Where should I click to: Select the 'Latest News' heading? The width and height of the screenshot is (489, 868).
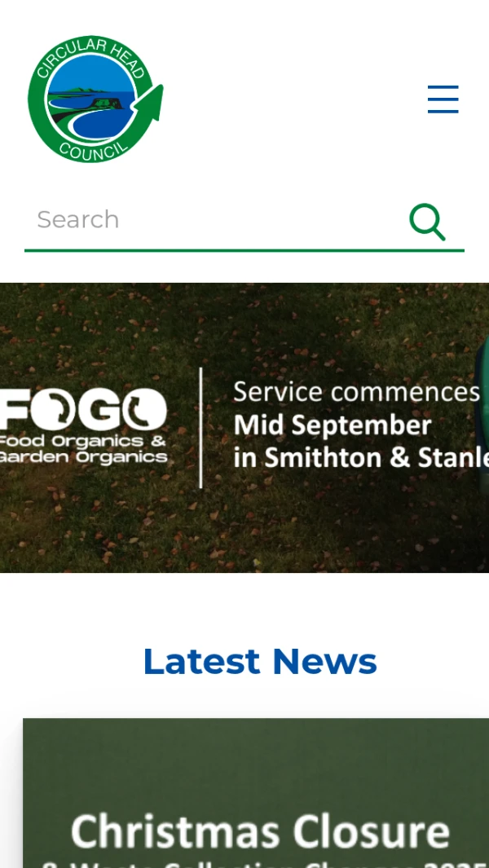click(x=260, y=661)
